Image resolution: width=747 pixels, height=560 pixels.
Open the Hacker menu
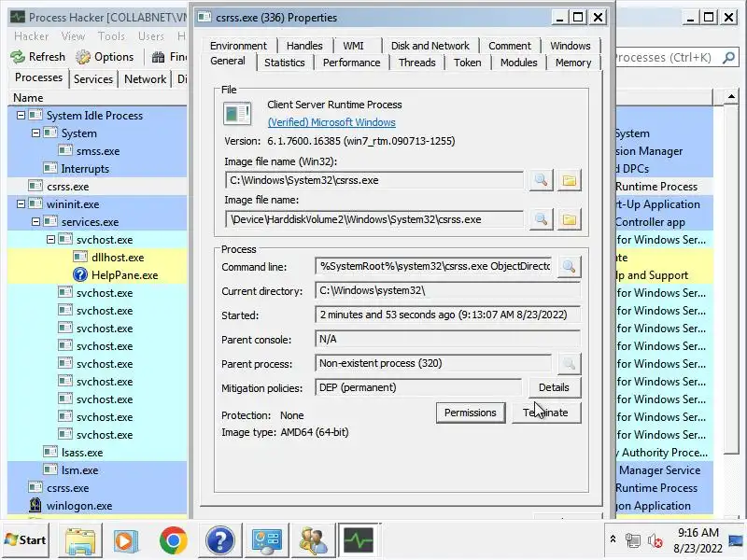pos(31,36)
